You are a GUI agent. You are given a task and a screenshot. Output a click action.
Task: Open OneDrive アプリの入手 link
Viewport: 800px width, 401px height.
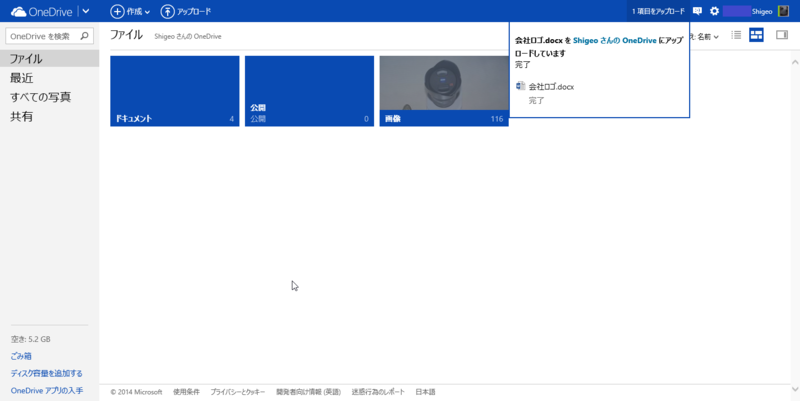(x=47, y=391)
